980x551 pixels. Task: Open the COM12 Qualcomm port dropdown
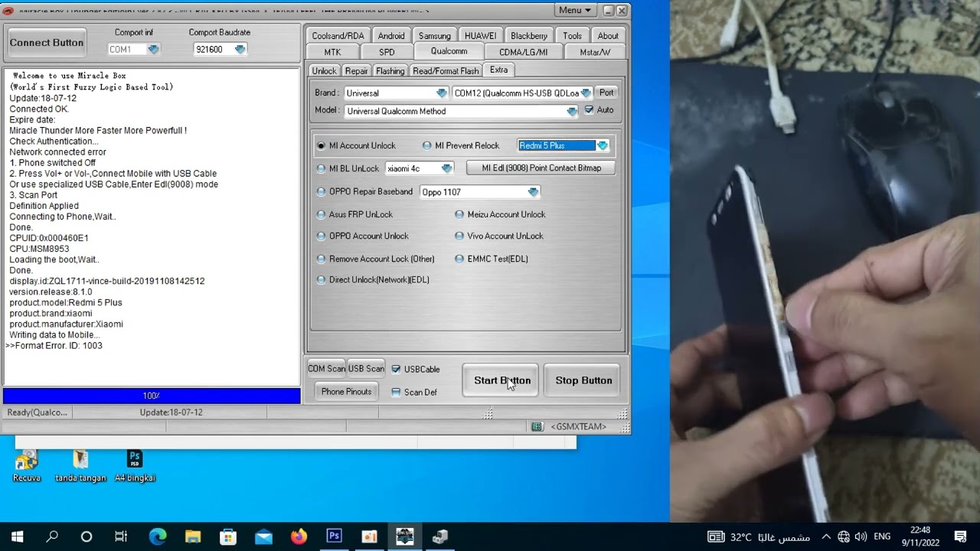(x=522, y=93)
